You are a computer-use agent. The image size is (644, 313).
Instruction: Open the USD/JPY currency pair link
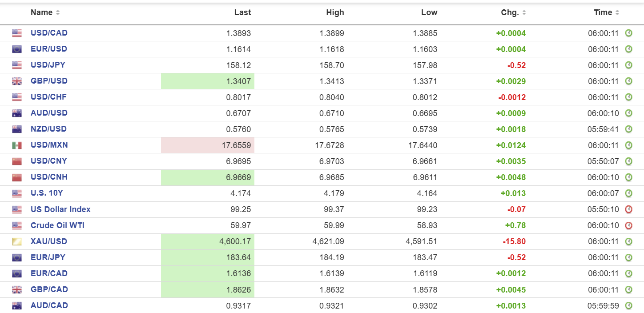(x=48, y=65)
